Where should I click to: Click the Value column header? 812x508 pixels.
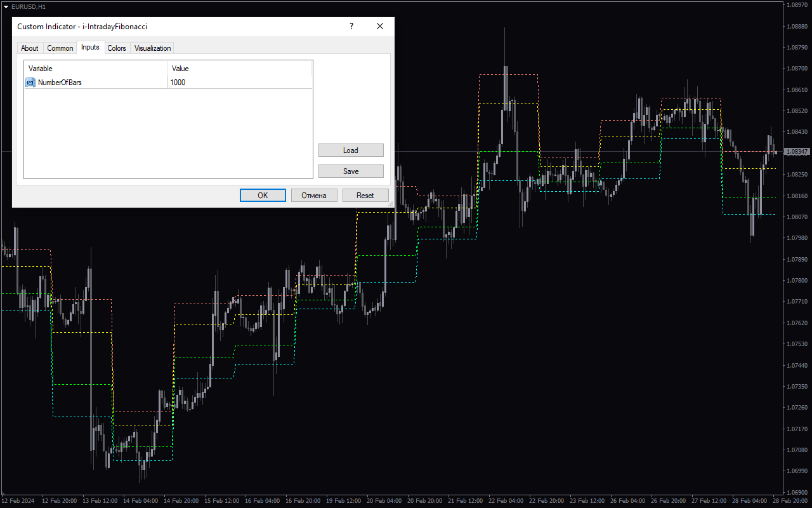pos(240,69)
